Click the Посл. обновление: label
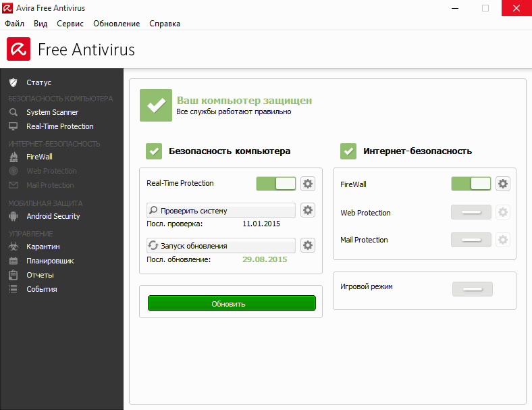 [178, 259]
